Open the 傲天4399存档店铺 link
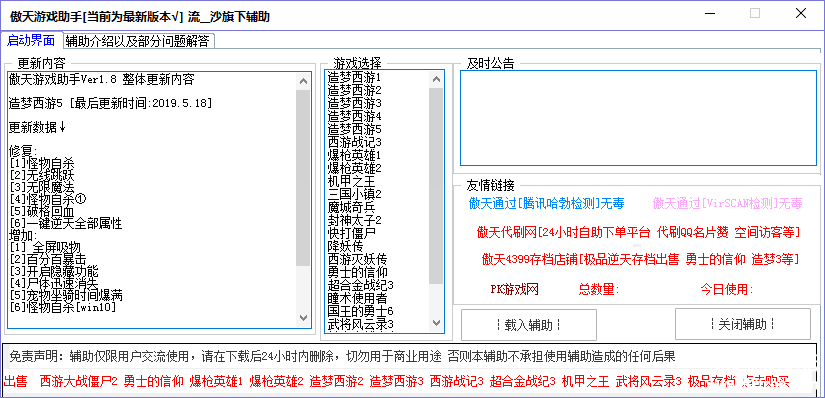This screenshot has width=825, height=398. (x=640, y=259)
